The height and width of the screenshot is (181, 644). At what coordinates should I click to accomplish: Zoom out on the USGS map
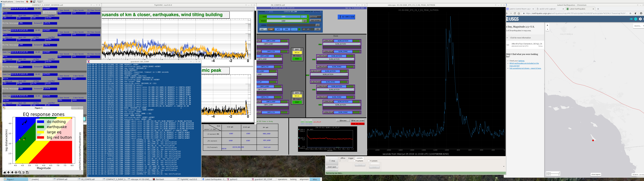click(547, 29)
